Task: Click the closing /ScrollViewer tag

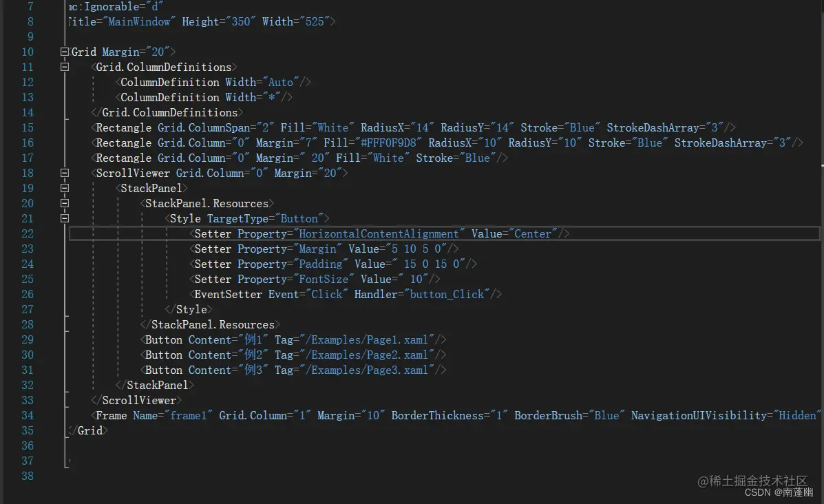Action: [136, 401]
